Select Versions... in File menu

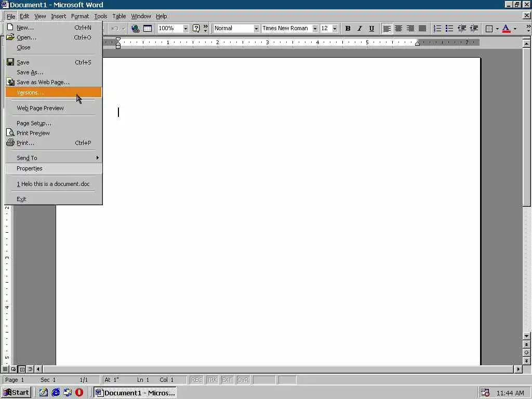(x=54, y=92)
